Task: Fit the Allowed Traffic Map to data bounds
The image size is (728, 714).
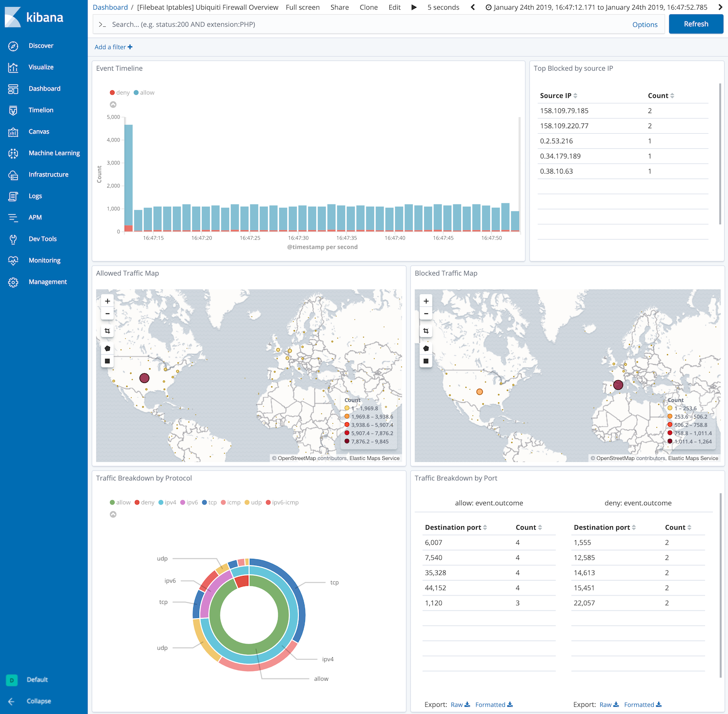Action: pos(107,331)
